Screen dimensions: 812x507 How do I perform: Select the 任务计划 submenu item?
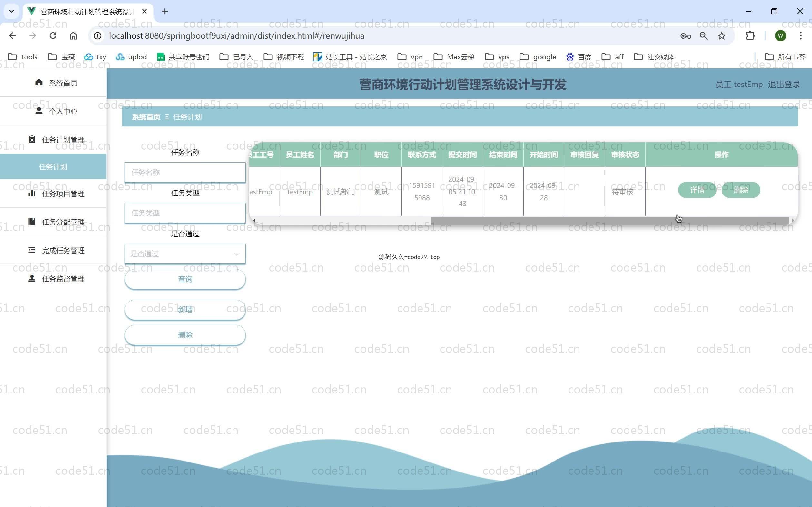pos(53,167)
